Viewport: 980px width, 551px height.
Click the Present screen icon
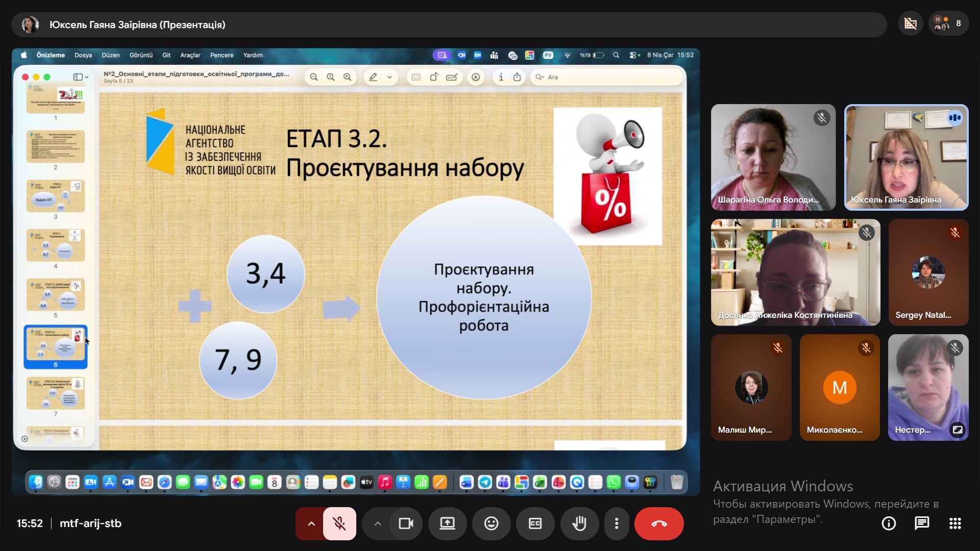(447, 523)
